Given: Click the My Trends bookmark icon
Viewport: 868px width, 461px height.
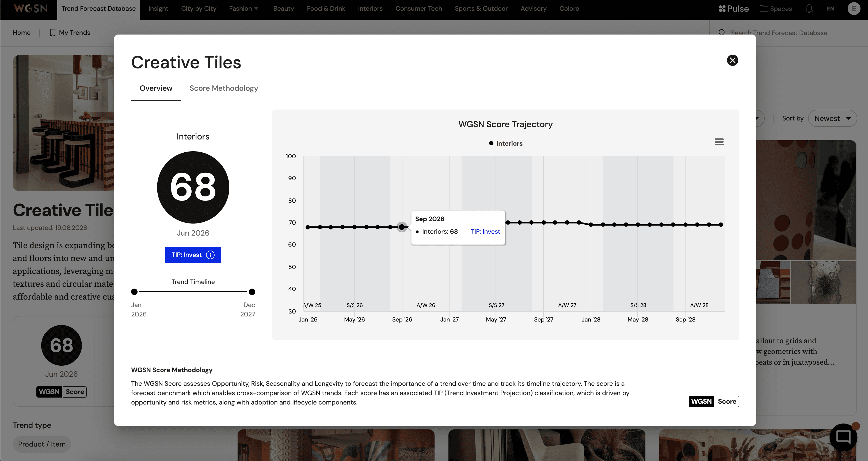Looking at the screenshot, I should [52, 33].
